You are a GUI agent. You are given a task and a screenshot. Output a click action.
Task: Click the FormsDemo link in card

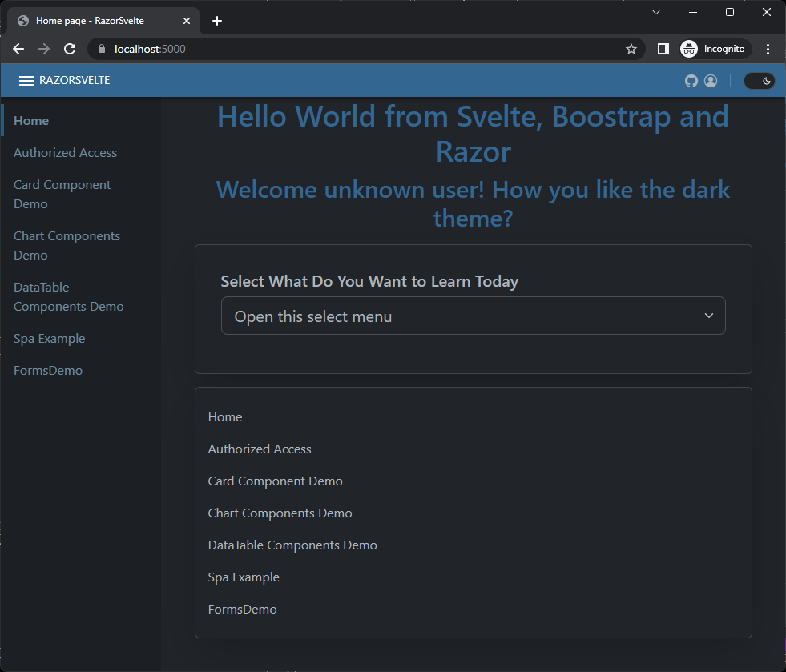(x=243, y=610)
